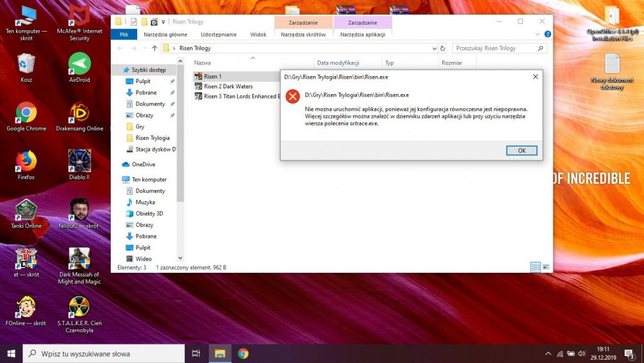Click the taskbar search box

(x=104, y=353)
